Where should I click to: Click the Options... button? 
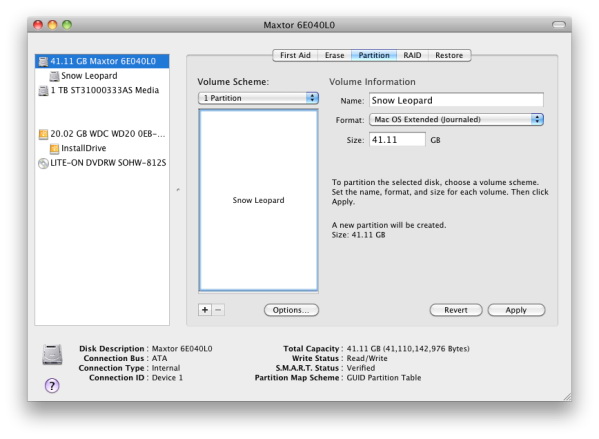click(x=291, y=310)
